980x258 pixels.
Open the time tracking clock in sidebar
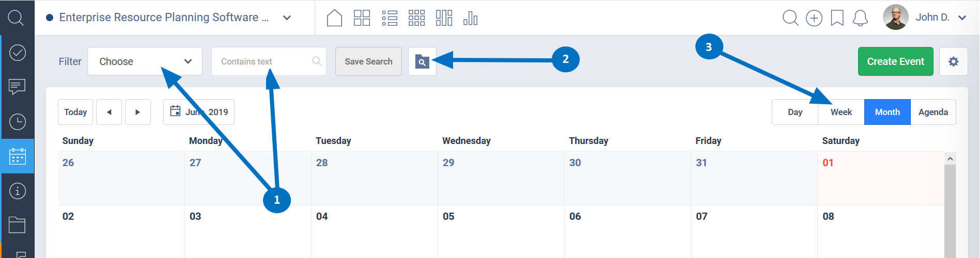click(x=18, y=122)
